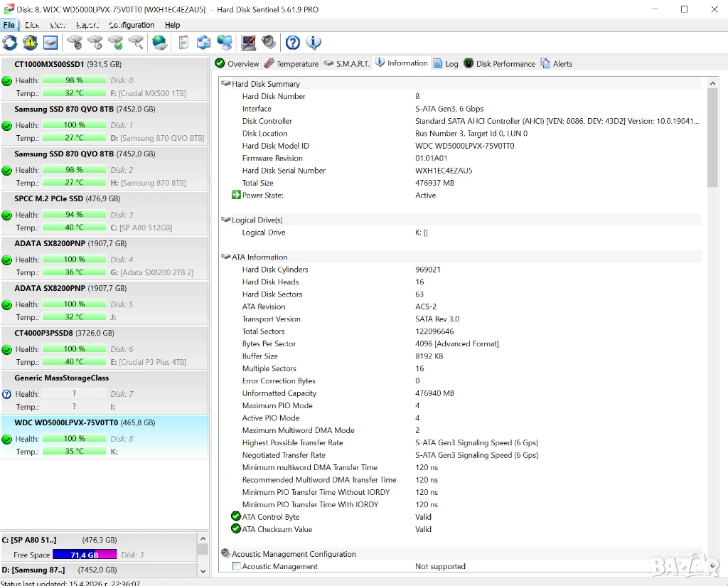Click the speaker sound toolbar icon
This screenshot has height=586, width=728.
pos(269,43)
